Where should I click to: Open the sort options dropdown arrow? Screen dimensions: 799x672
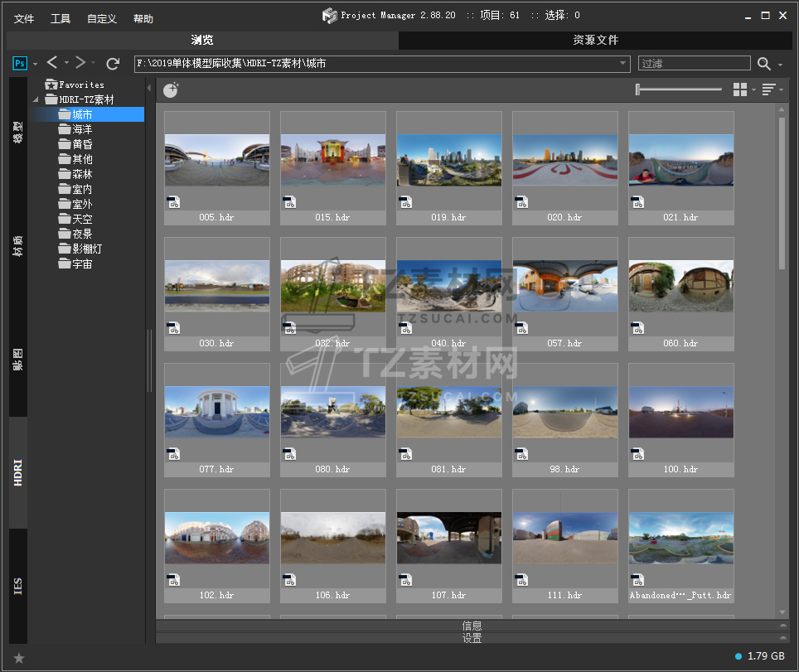click(x=781, y=89)
